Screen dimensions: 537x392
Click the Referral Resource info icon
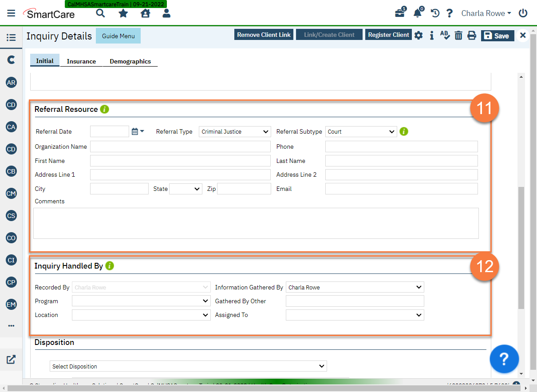pos(104,109)
